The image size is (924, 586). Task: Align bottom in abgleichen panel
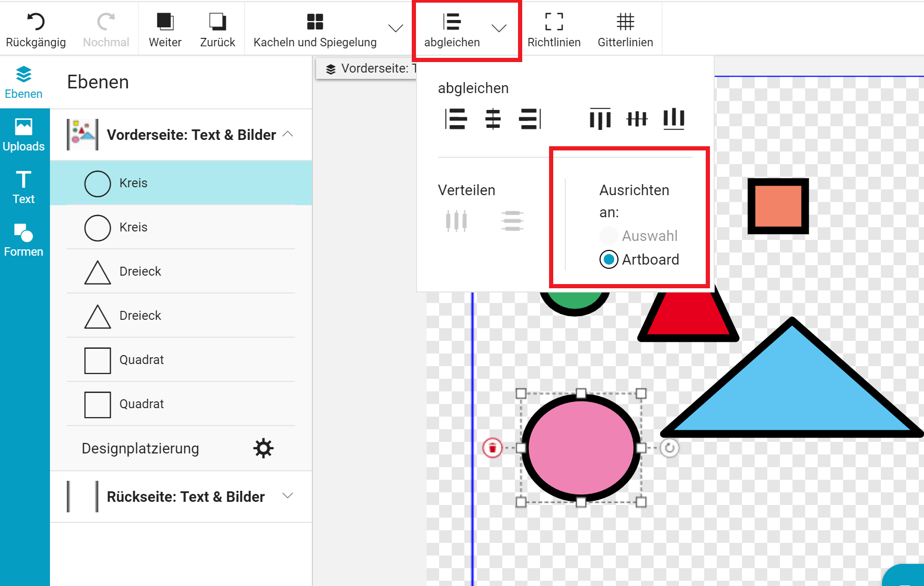674,118
